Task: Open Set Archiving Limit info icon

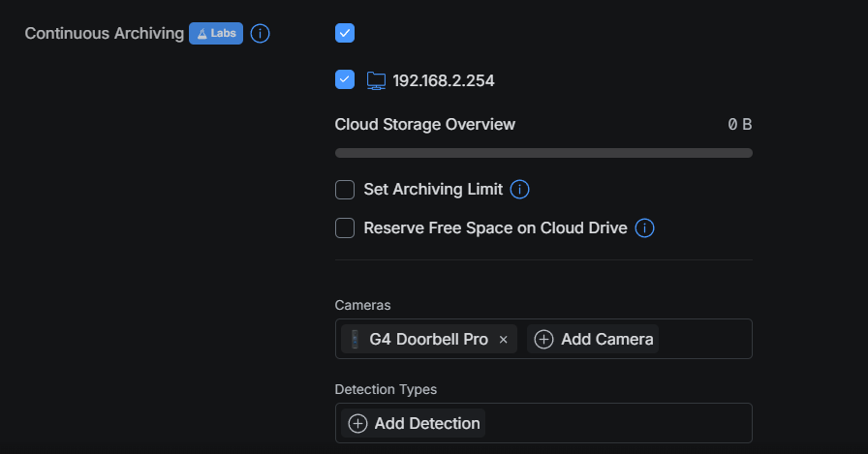Action: click(x=519, y=189)
